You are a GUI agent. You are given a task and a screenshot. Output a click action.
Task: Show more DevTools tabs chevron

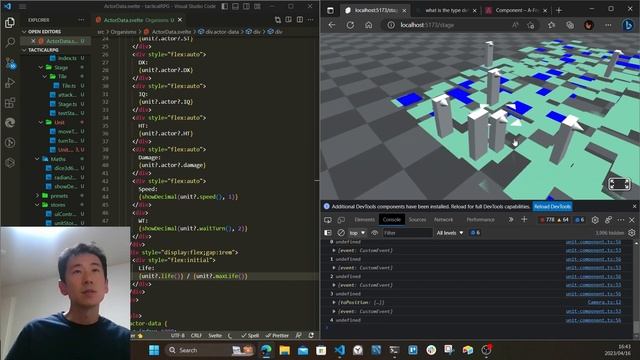tap(511, 220)
